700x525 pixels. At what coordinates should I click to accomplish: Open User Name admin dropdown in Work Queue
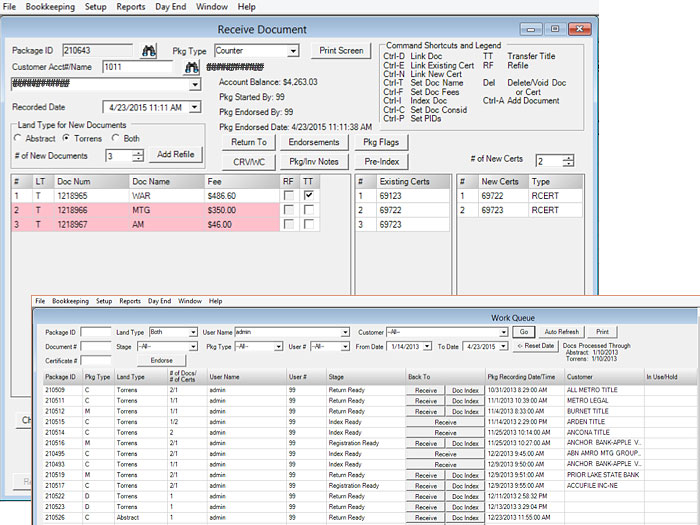pos(345,332)
